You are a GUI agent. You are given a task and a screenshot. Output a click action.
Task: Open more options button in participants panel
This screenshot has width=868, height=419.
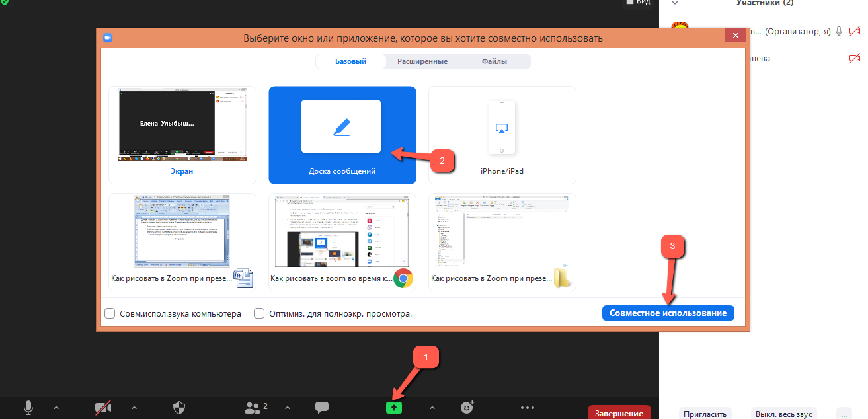843,414
